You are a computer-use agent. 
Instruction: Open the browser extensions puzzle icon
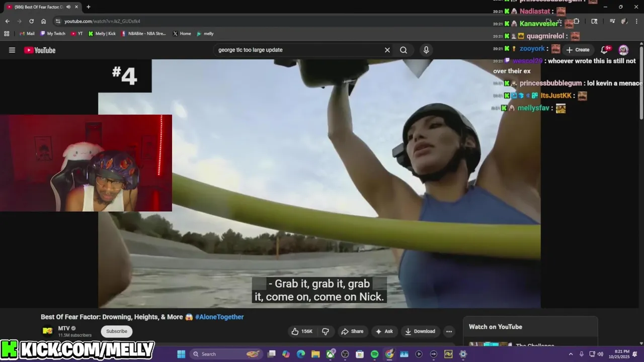coord(577,21)
